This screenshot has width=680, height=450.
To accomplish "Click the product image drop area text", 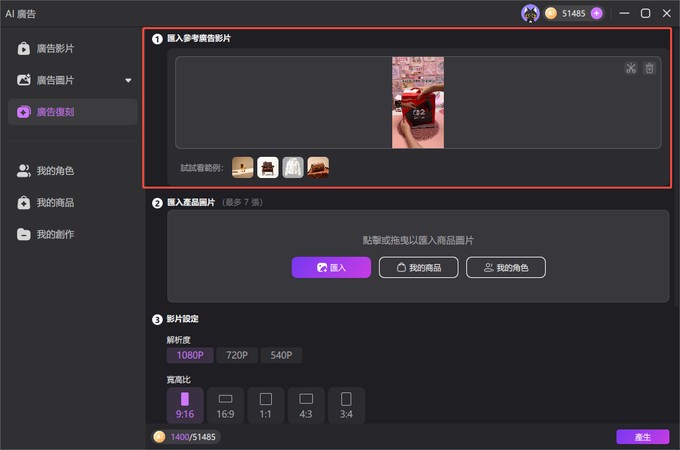I will pos(418,240).
